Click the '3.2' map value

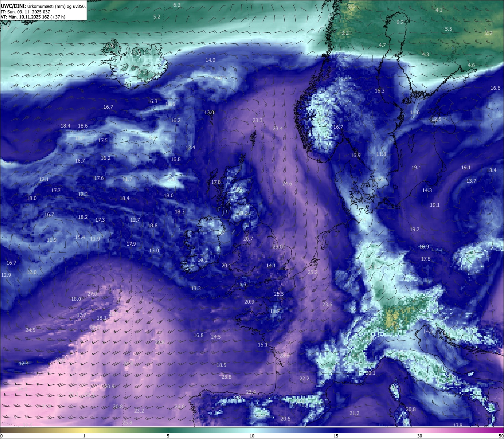coord(345,33)
